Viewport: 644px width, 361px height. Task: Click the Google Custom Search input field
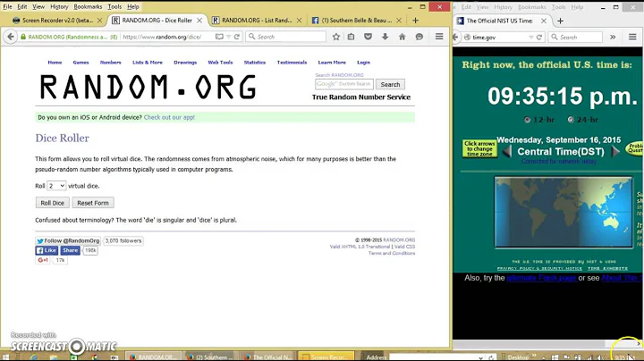(x=344, y=84)
